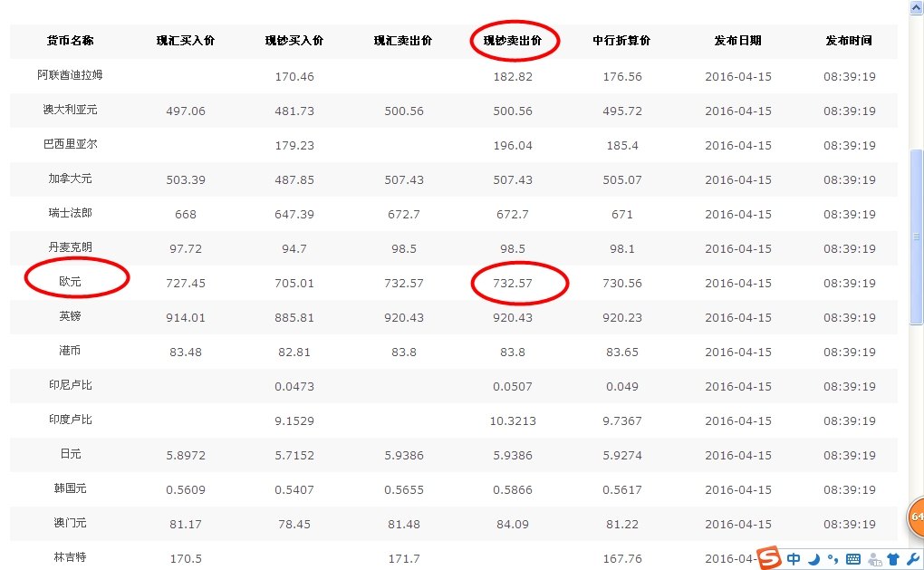Click the 94.7 Danish krone value
Screen dimensions: 924x570
[x=294, y=248]
